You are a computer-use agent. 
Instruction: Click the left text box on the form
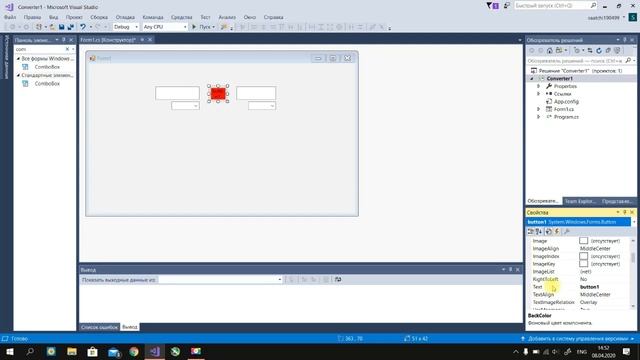tap(177, 93)
